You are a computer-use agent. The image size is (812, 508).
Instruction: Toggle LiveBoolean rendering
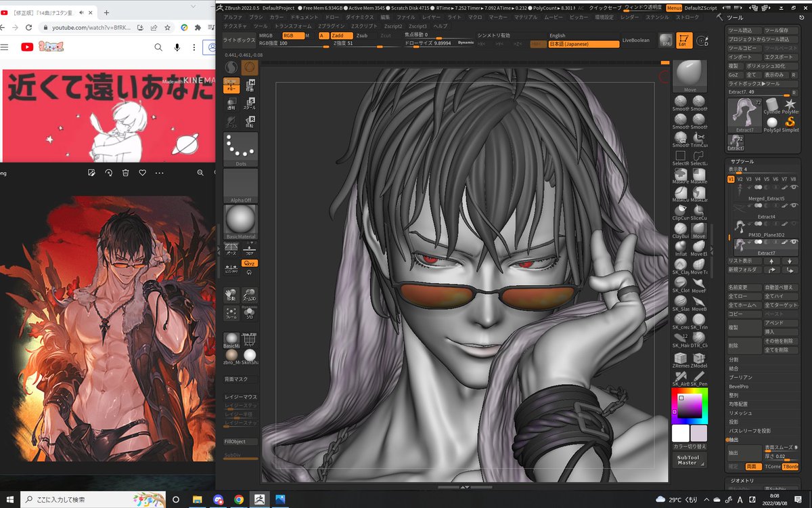[x=635, y=40]
